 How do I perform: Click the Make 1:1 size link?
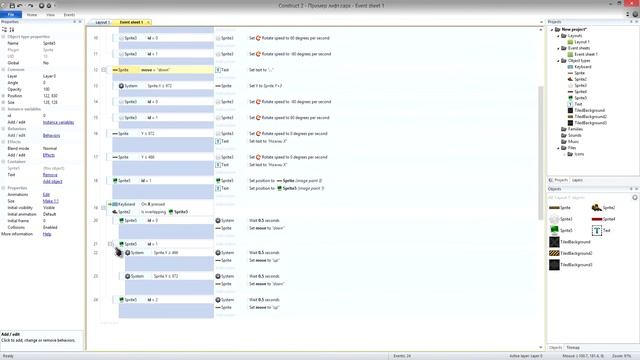(x=51, y=201)
